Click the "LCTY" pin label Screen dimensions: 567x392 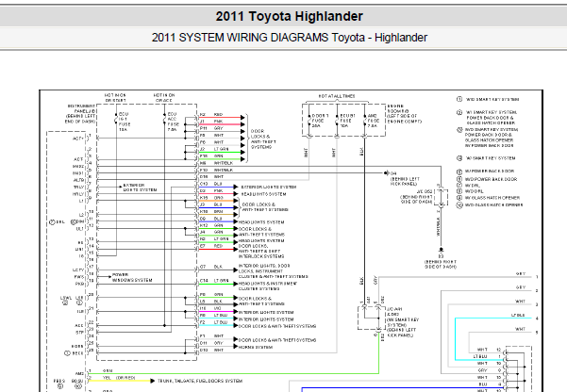click(x=78, y=270)
